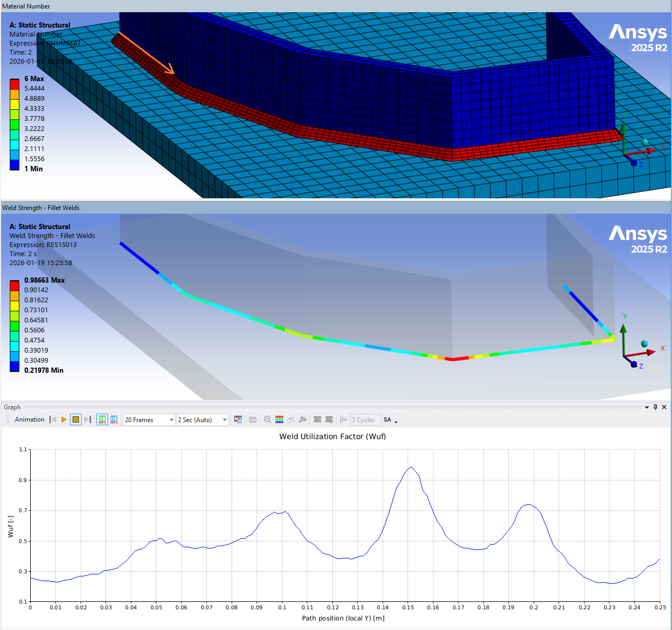Viewport: 672px width, 630px height.
Task: Pin the Graph panel with auto-hide
Action: point(656,407)
